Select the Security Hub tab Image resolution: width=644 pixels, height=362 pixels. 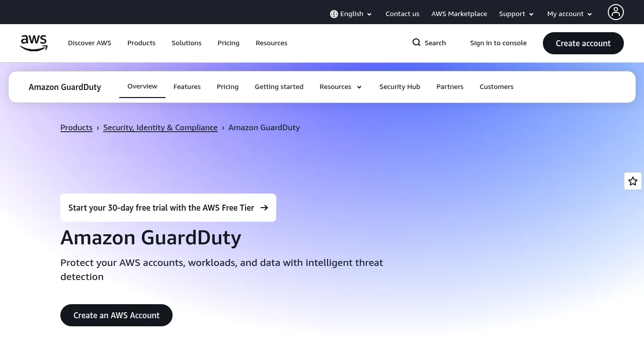pos(400,87)
